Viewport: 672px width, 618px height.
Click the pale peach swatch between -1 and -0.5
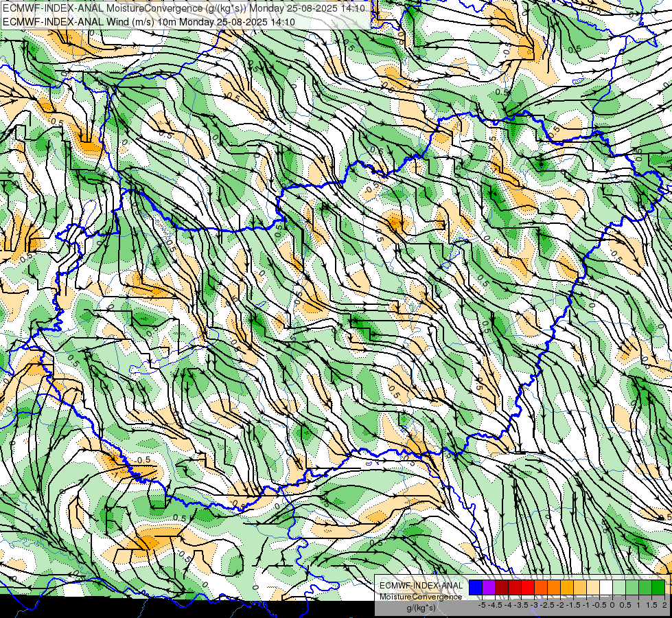click(x=593, y=588)
